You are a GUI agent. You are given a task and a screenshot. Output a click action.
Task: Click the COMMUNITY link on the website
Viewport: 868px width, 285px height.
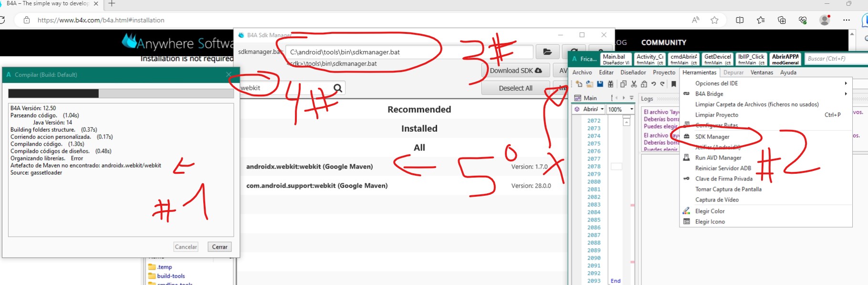point(663,42)
